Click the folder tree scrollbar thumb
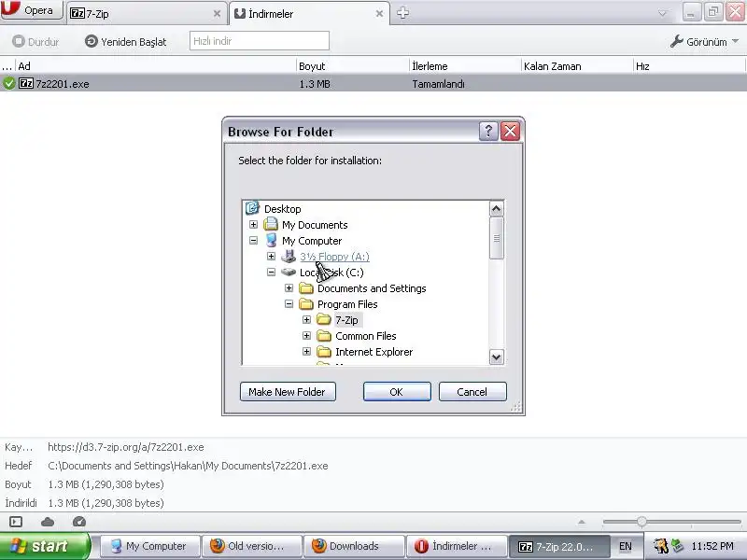Viewport: 747px width, 560px height. pos(497,238)
